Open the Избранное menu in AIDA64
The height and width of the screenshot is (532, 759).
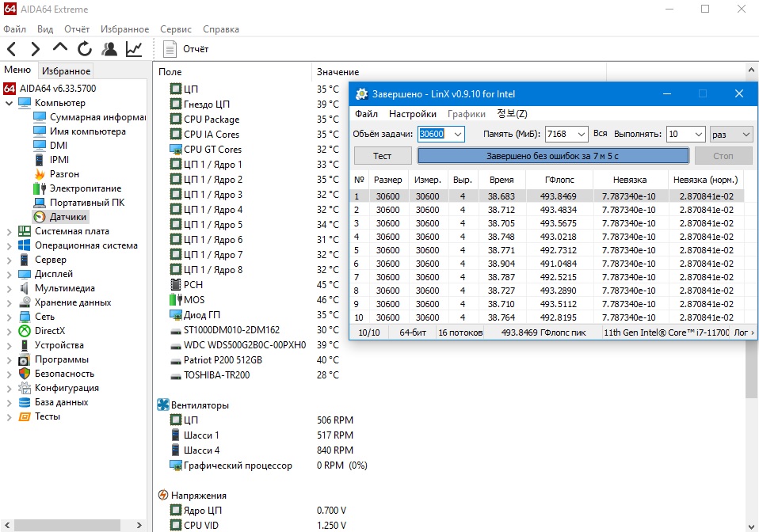(x=125, y=29)
